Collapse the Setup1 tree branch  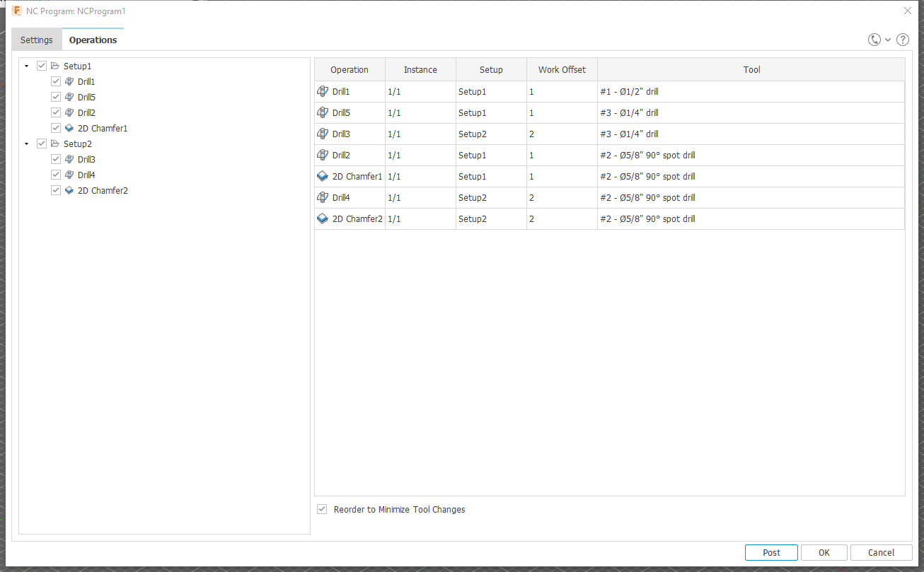[x=27, y=66]
